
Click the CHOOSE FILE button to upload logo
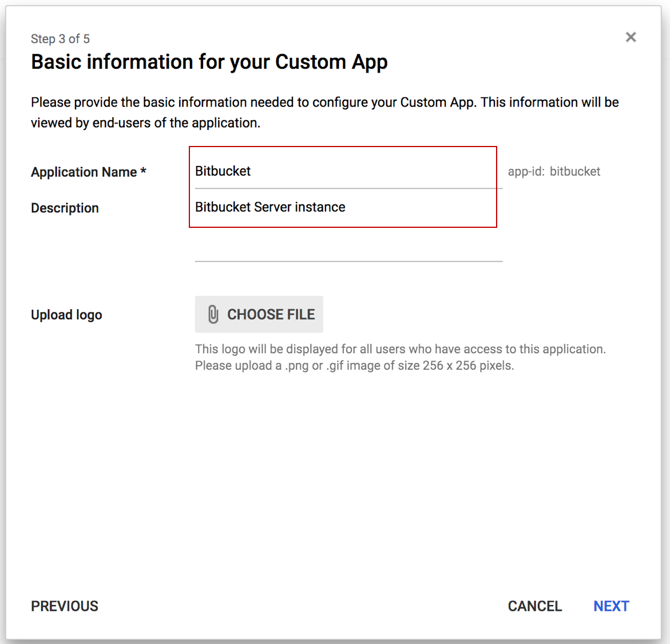click(259, 314)
